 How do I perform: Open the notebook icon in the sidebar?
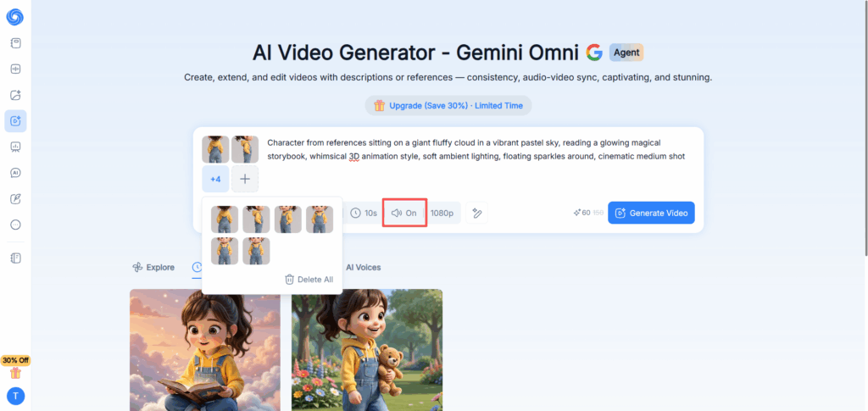15,43
